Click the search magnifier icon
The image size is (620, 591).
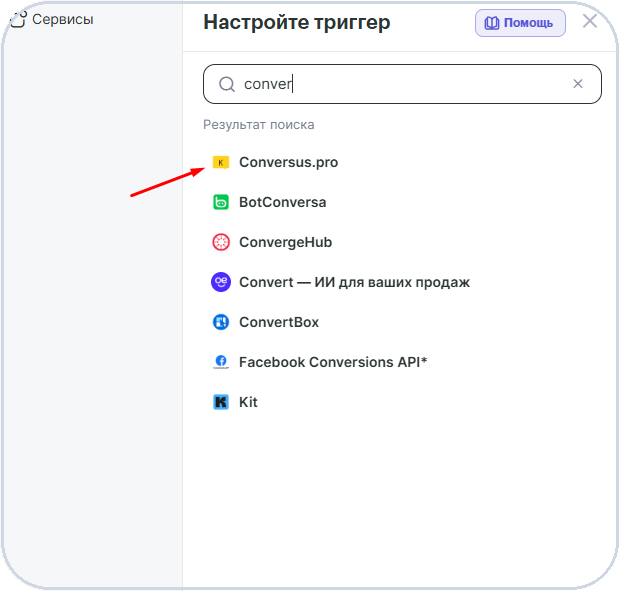pos(227,84)
